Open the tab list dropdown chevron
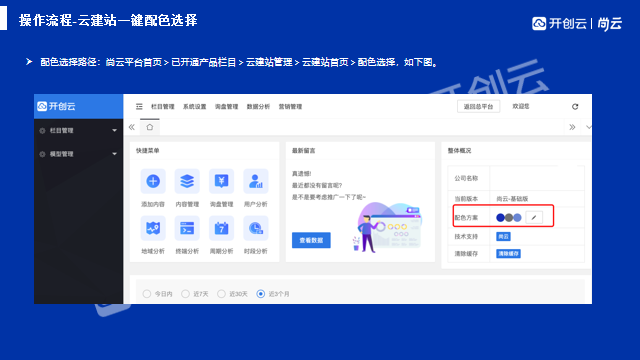 coord(588,127)
